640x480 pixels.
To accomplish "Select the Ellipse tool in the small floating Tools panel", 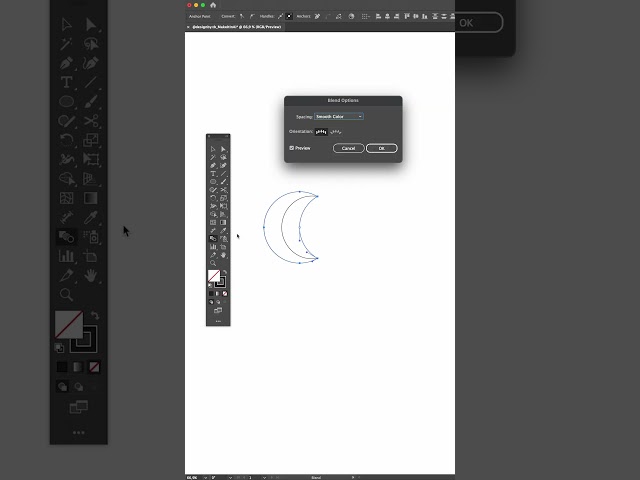I will tap(213, 182).
